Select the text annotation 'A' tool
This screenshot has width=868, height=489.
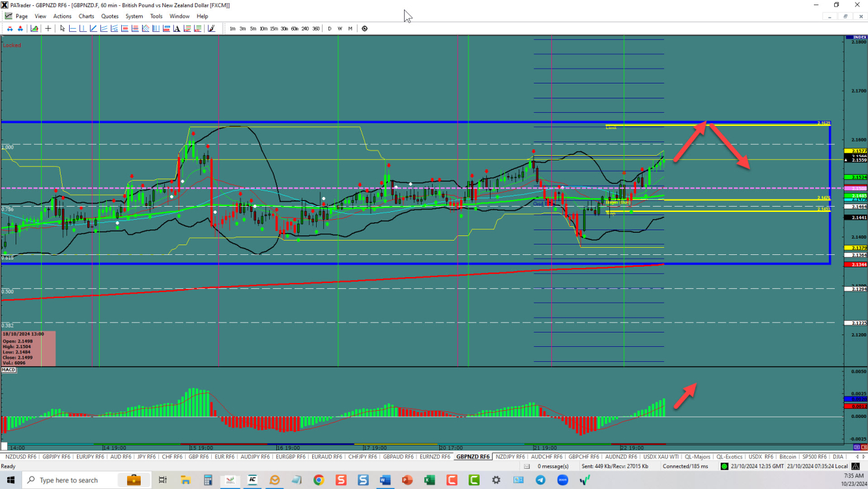[x=177, y=29]
